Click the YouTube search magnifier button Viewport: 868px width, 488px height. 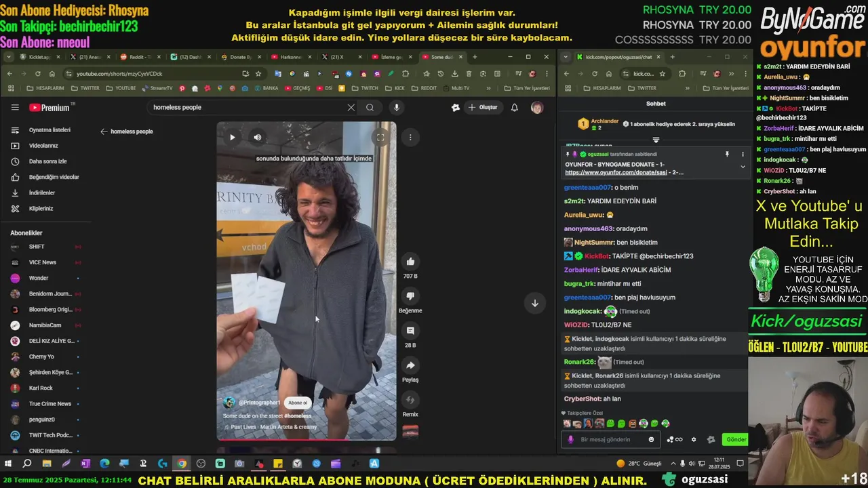pos(370,107)
